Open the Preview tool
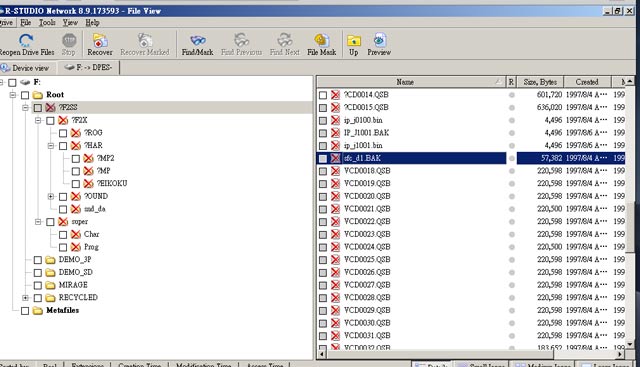The width and height of the screenshot is (640, 367). point(379,40)
